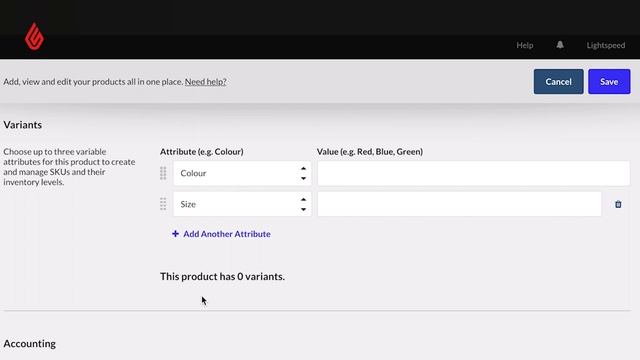640x360 pixels.
Task: Select the Variants section heading
Action: (x=22, y=124)
